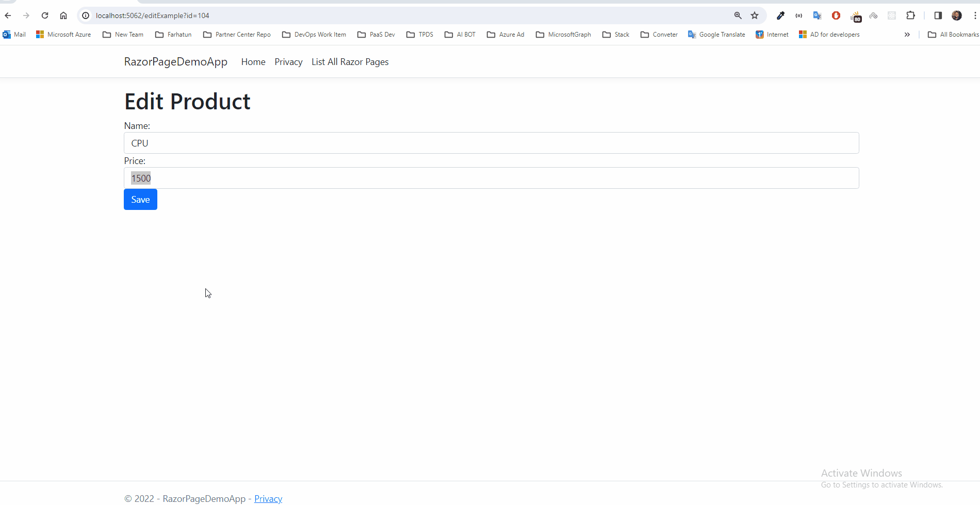Click the Save button
Viewport: 980px width, 505px height.
pyautogui.click(x=140, y=199)
